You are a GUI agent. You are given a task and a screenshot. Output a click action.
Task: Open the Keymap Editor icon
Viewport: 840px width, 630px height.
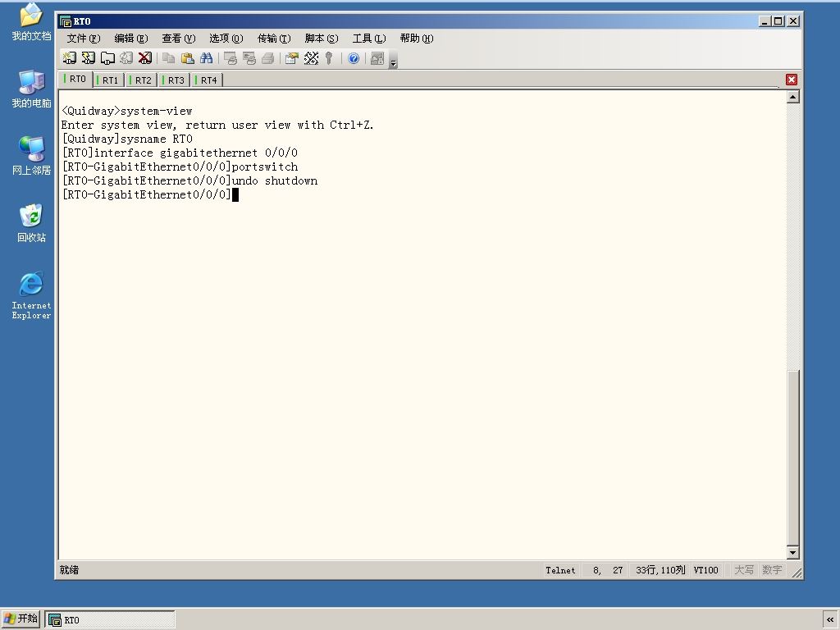coord(311,58)
